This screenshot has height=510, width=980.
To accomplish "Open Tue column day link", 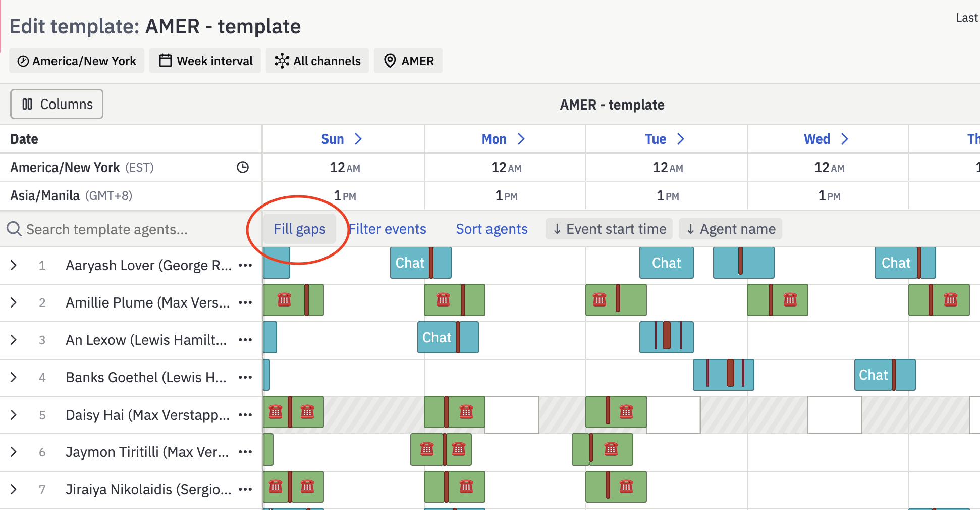I will 656,139.
